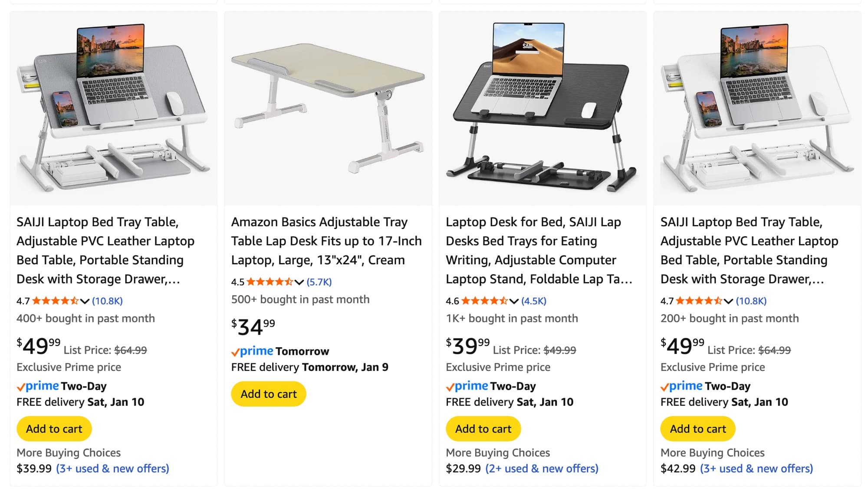The height and width of the screenshot is (489, 868).
Task: Expand rating chevron on the 4.5 stars product
Action: click(x=299, y=282)
